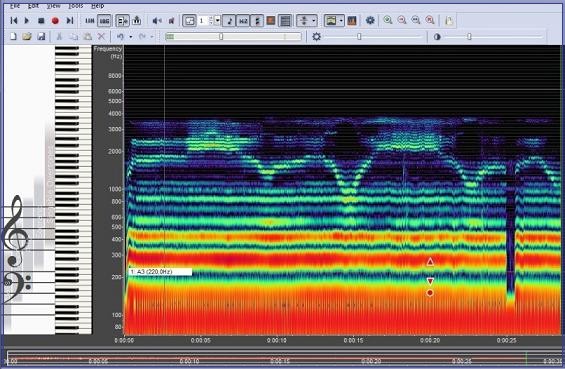The image size is (565, 369).
Task: Click the red circle marker on spectrogram
Action: pos(430,293)
